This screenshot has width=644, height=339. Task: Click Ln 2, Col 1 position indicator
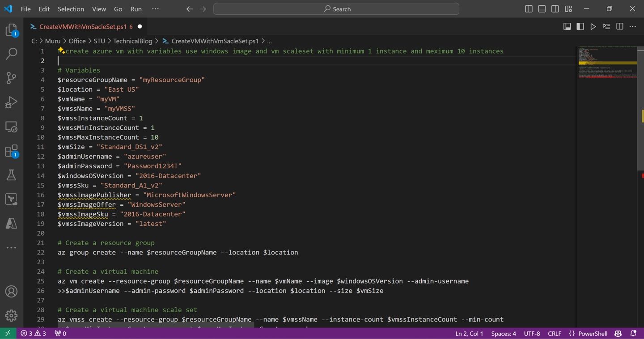[x=469, y=334]
